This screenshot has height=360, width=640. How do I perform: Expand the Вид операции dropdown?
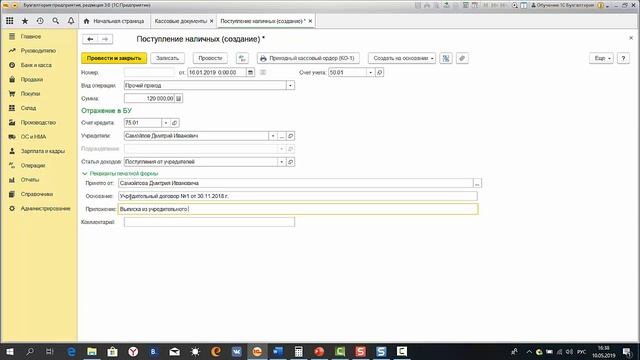point(290,86)
